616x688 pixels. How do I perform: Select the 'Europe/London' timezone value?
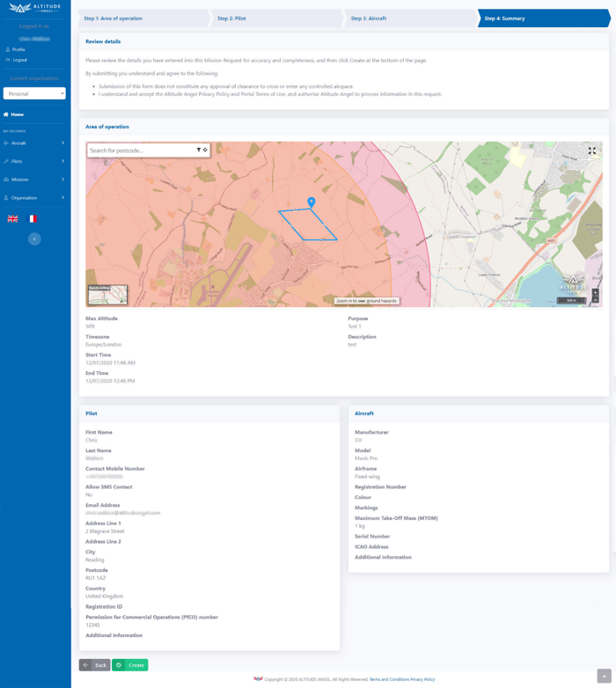point(103,345)
